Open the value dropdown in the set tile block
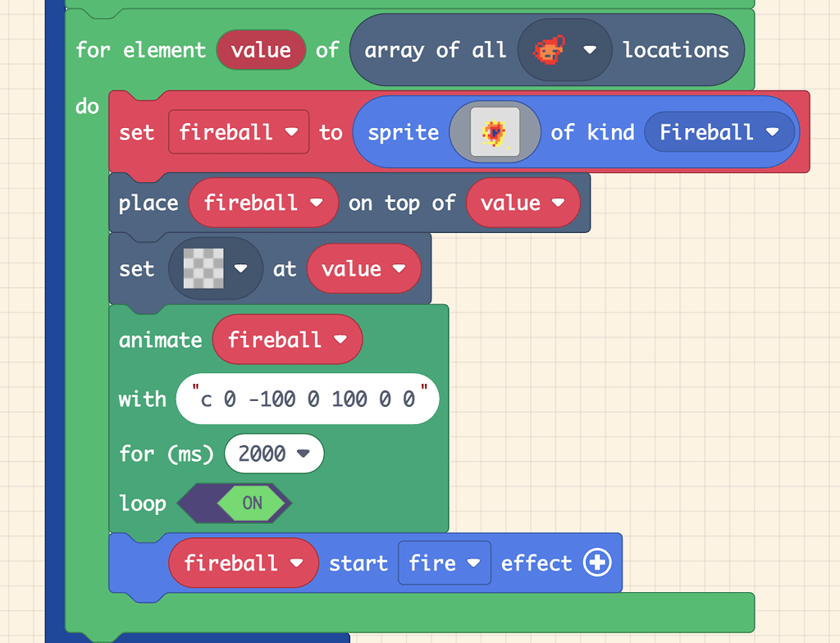Screen dimensions: 840x643 click(399, 268)
